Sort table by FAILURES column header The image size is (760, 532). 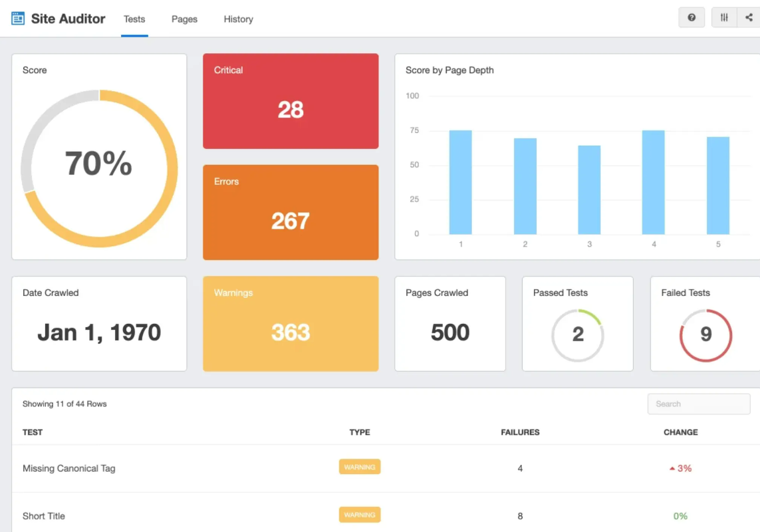pos(520,432)
